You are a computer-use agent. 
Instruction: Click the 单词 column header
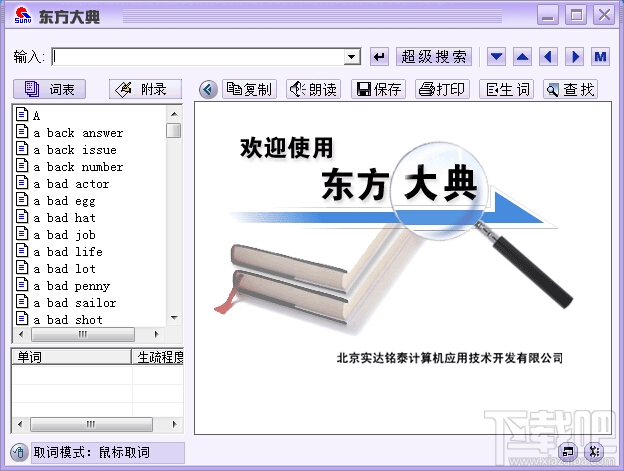[71, 357]
